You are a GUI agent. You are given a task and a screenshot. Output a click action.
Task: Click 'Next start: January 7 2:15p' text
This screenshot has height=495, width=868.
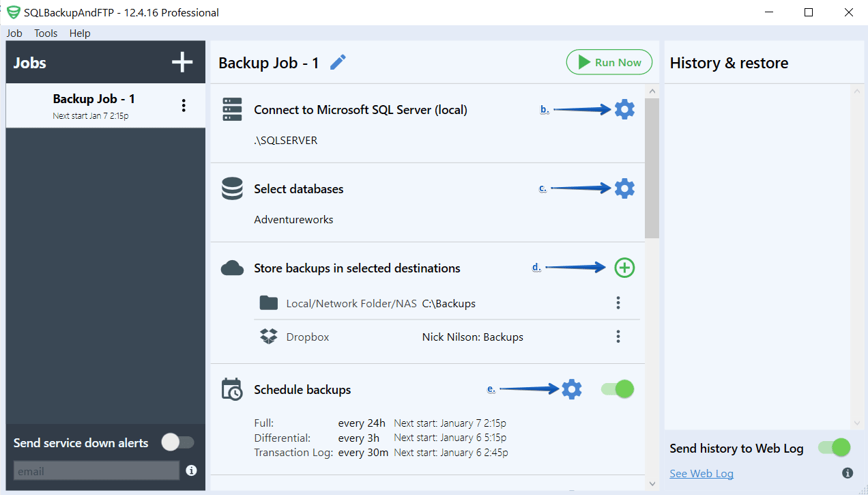450,423
